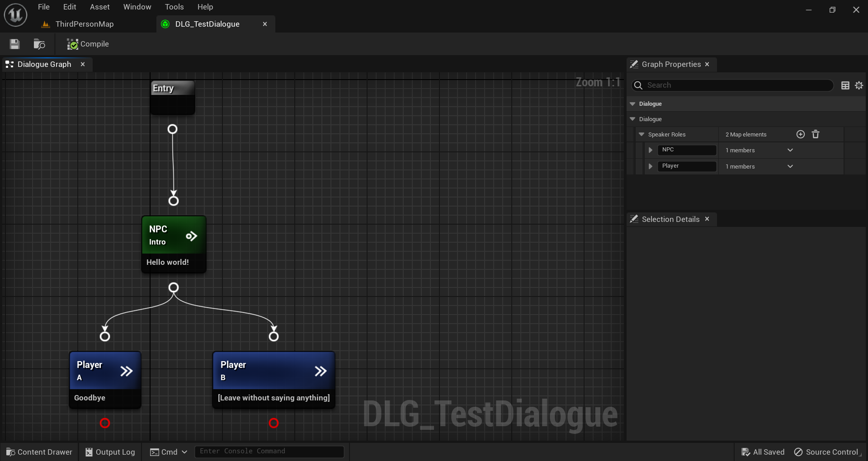868x461 pixels.
Task: Open details view settings gear
Action: [x=859, y=85]
